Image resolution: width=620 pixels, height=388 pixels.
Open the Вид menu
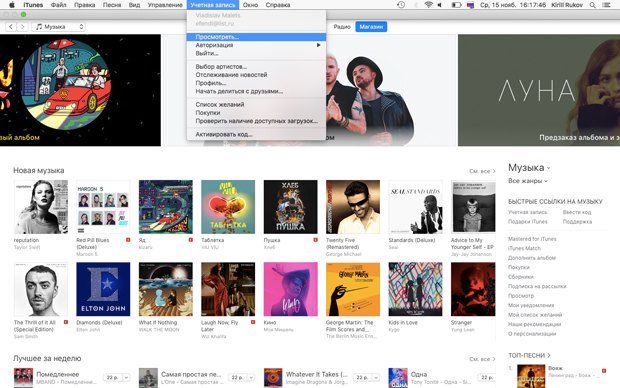134,5
